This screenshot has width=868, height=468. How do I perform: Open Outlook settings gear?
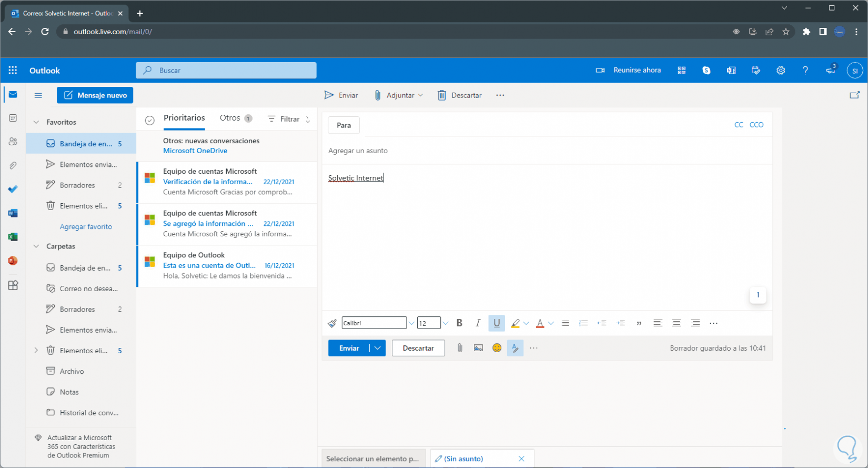pyautogui.click(x=781, y=70)
